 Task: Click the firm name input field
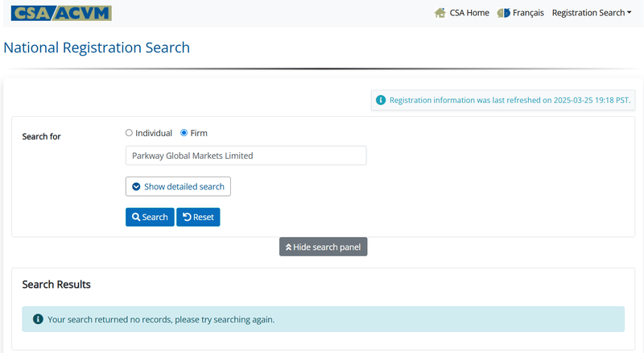tap(246, 156)
